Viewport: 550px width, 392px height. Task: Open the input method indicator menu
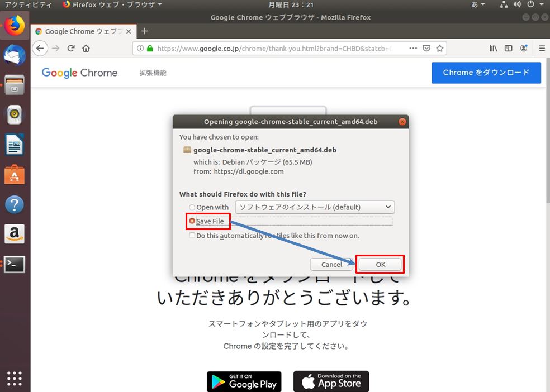pos(478,4)
